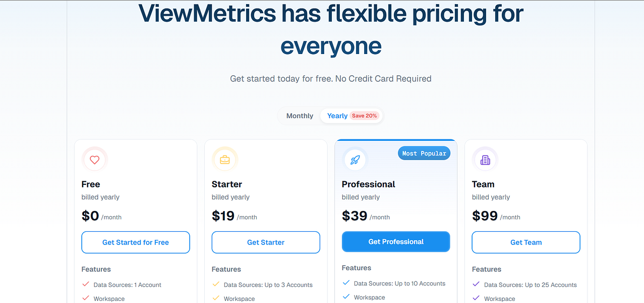
Task: Click the red checkmark beside Data Sources: 1 Account
Action: (85, 284)
